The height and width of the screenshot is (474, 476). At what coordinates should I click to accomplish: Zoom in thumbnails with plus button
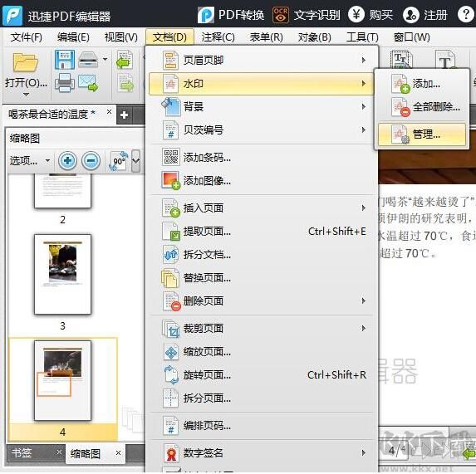67,160
